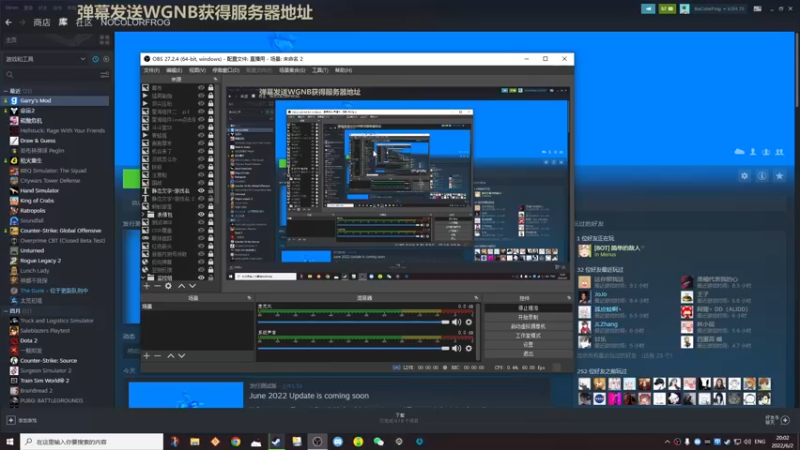Open OBS 视图(V) menu
The image size is (800, 450).
(197, 70)
